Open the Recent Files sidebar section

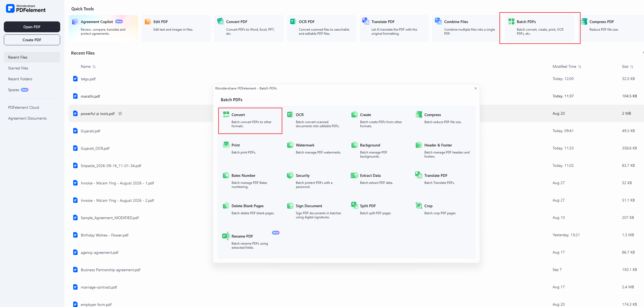click(32, 57)
